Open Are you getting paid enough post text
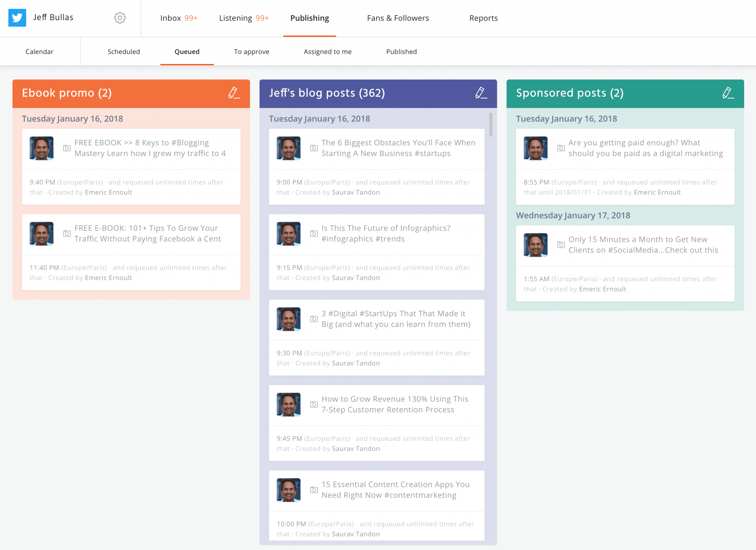This screenshot has width=756, height=550. 646,148
